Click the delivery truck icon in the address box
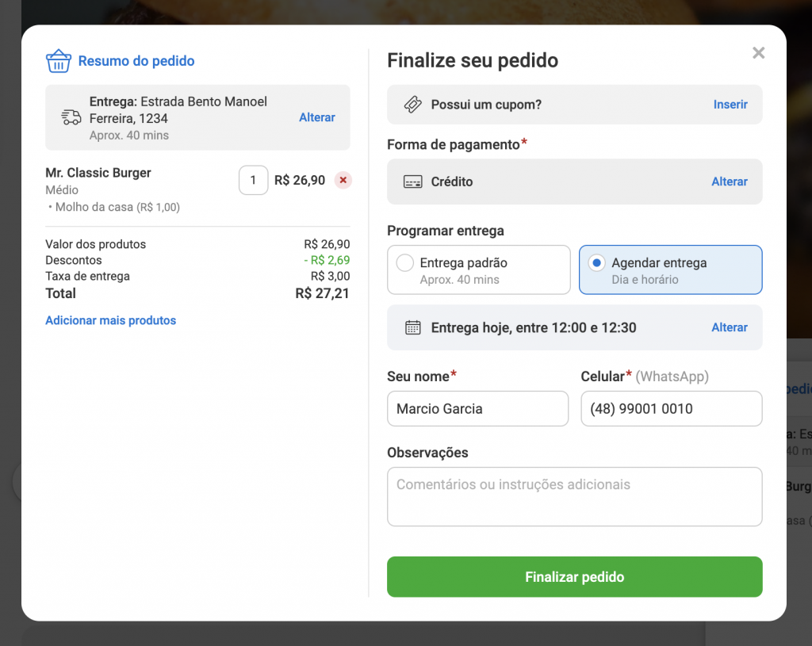This screenshot has height=646, width=812. (x=71, y=116)
